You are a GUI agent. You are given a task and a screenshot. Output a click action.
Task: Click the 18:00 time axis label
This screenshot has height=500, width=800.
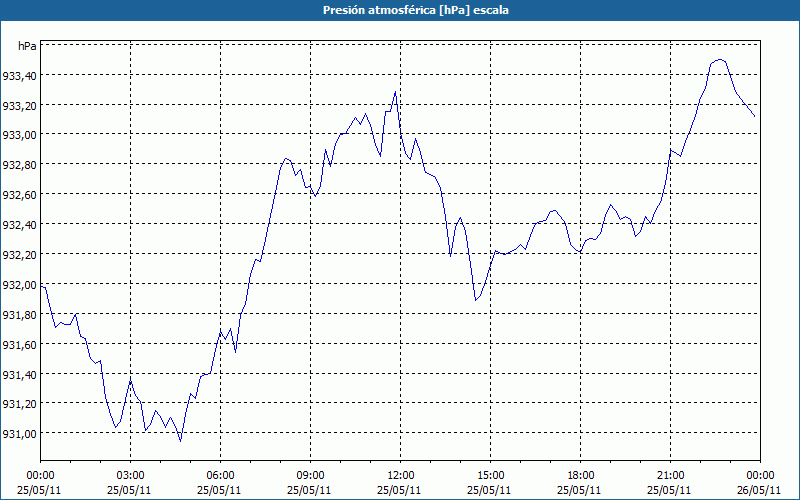pyautogui.click(x=581, y=476)
